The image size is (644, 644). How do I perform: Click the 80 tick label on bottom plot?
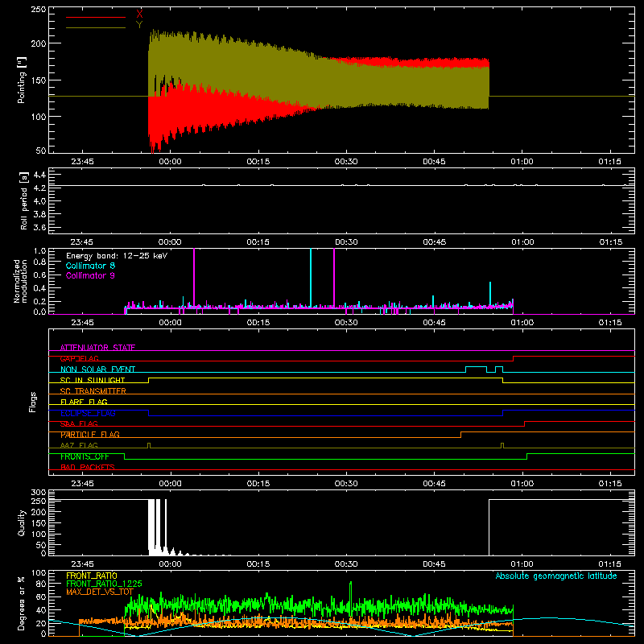click(x=41, y=584)
